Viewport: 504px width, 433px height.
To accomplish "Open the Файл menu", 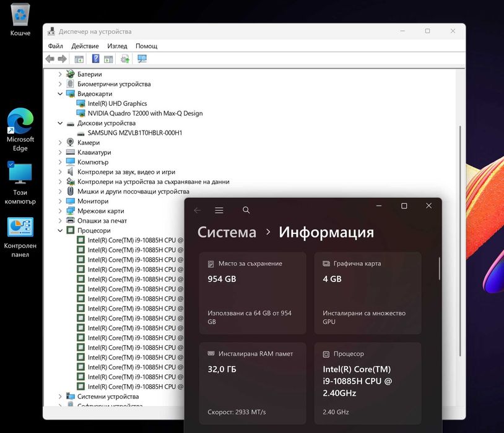I will [55, 46].
